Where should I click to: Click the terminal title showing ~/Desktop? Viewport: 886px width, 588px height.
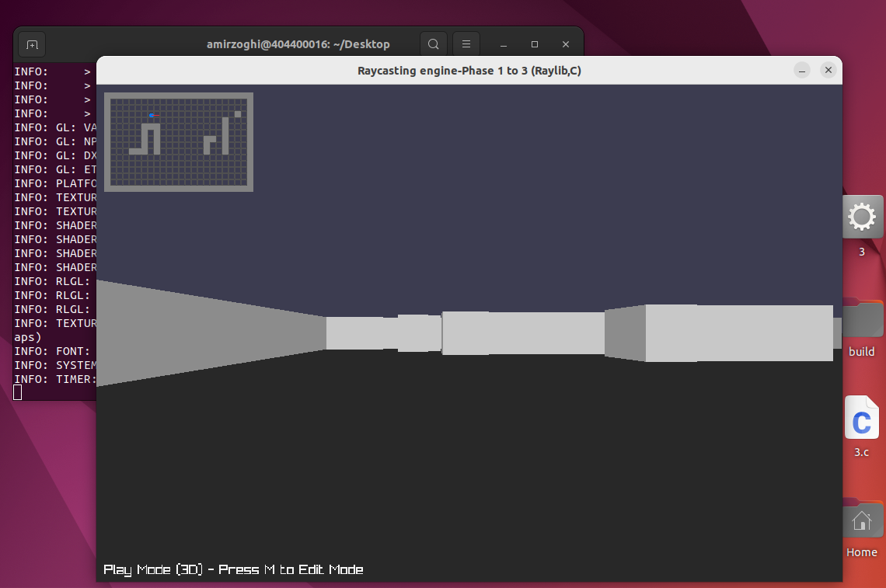(298, 44)
